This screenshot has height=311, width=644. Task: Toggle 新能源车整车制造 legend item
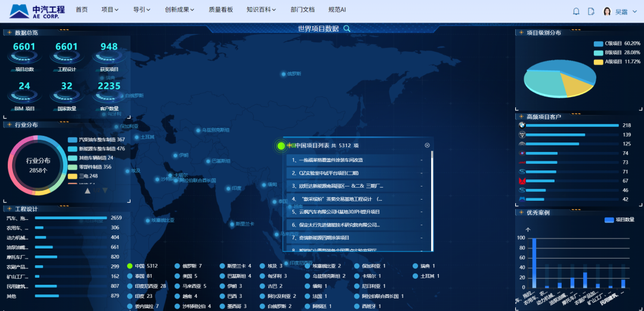tap(72, 149)
